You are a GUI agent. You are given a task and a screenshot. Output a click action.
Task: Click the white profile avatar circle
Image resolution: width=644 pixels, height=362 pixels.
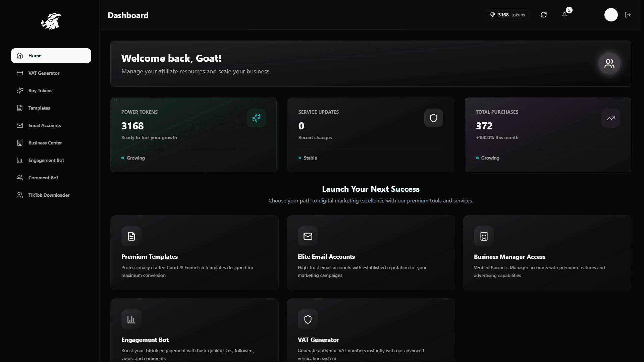[611, 15]
